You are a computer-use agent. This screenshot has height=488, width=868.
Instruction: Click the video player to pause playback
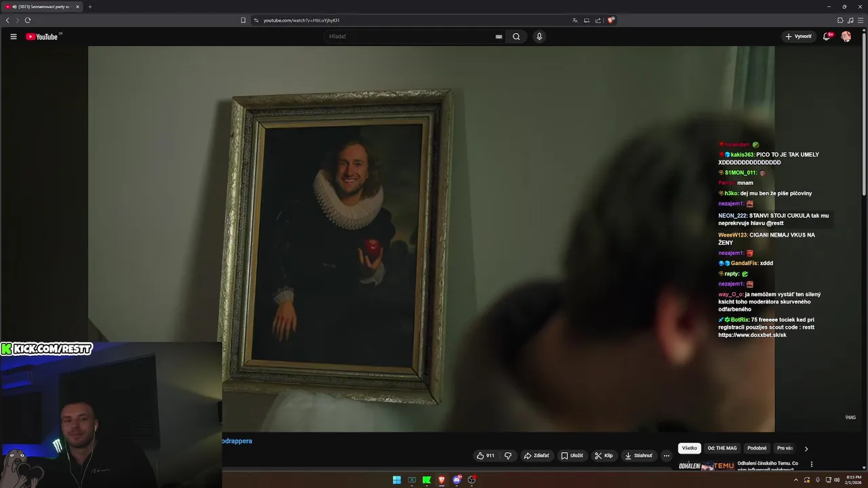(431, 239)
